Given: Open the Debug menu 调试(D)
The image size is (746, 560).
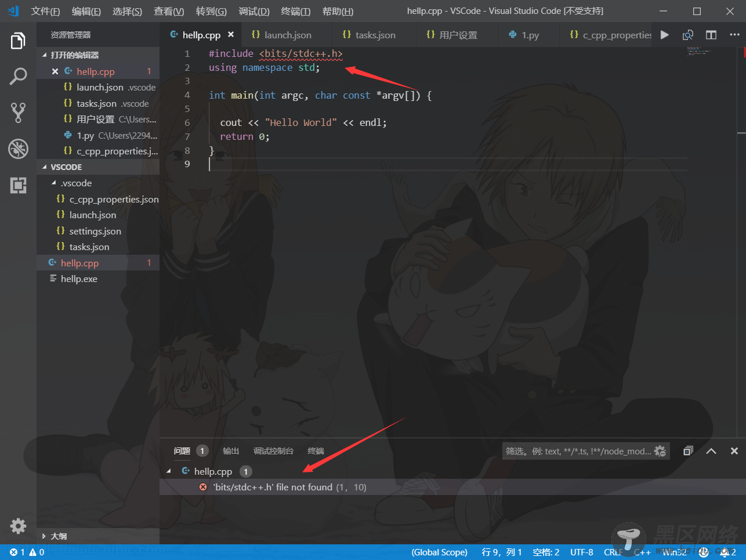Looking at the screenshot, I should click(254, 12).
